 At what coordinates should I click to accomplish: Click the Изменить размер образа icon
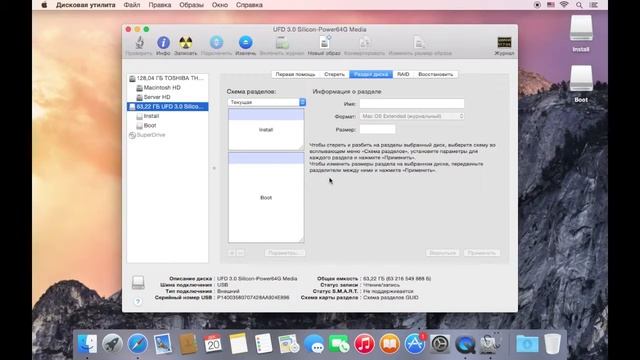[420, 42]
